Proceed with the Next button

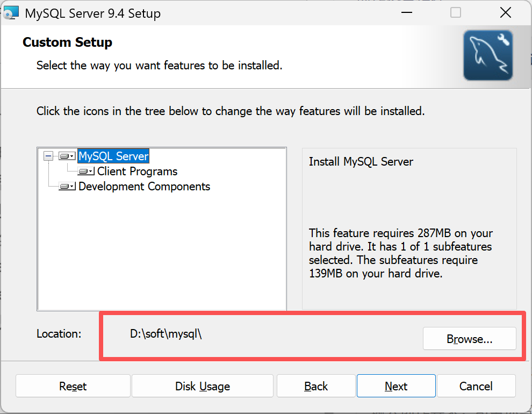(x=396, y=386)
